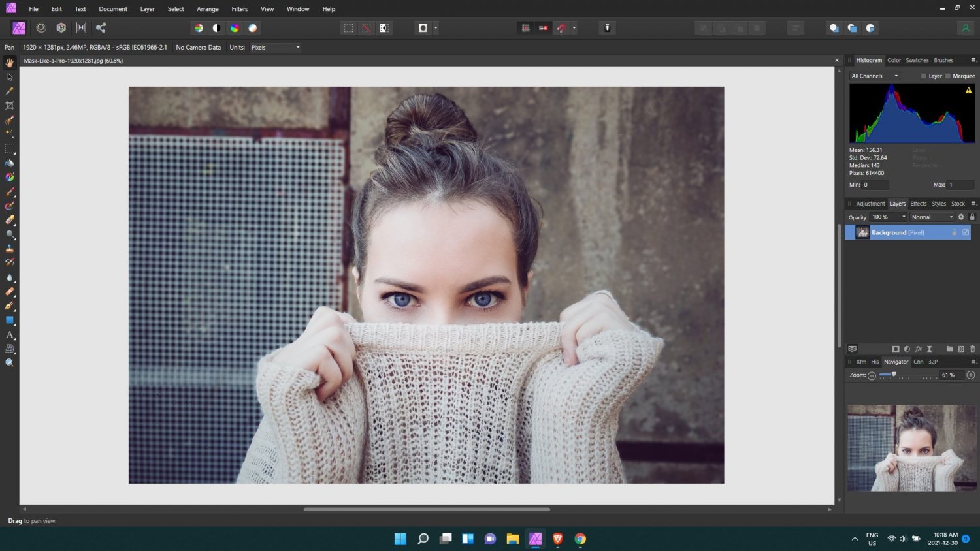Viewport: 980px width, 551px height.
Task: Select the Crop tool
Action: coord(10,106)
